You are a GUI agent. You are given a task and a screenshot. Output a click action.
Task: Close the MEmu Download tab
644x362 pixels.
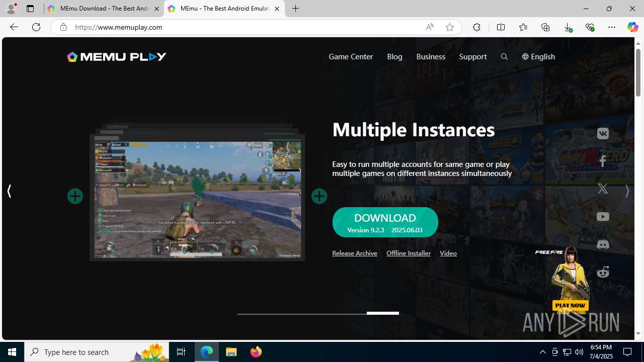coord(156,9)
